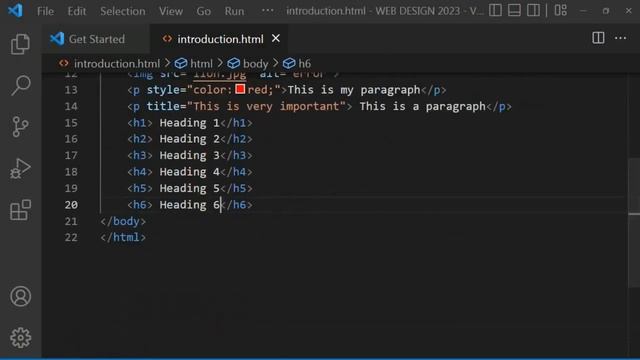Viewport: 640px width, 360px height.
Task: Close the introduction.html tab
Action: 276,38
